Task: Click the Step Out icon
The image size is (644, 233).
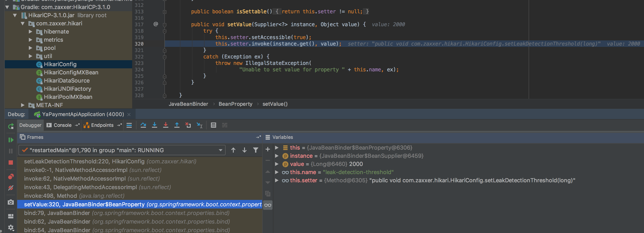Action: click(177, 125)
